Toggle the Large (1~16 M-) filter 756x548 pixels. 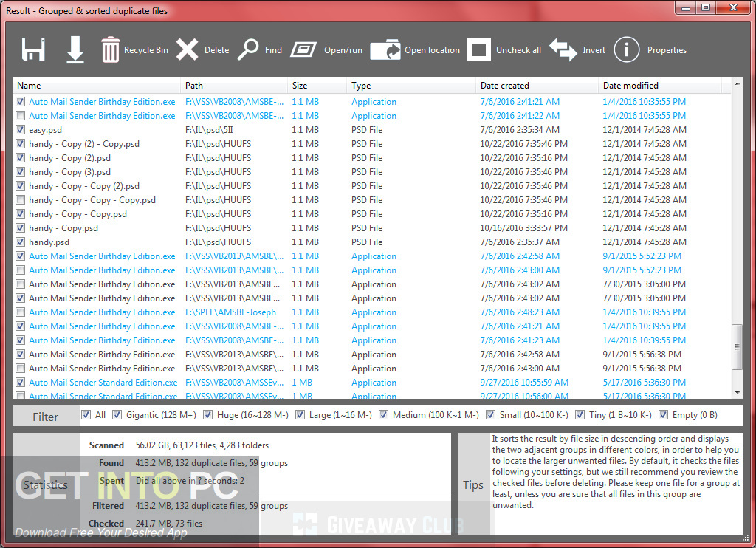click(300, 415)
